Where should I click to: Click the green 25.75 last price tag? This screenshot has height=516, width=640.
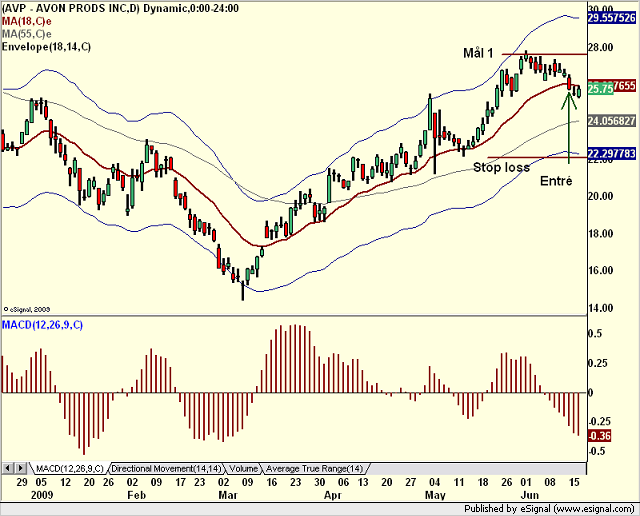click(600, 89)
